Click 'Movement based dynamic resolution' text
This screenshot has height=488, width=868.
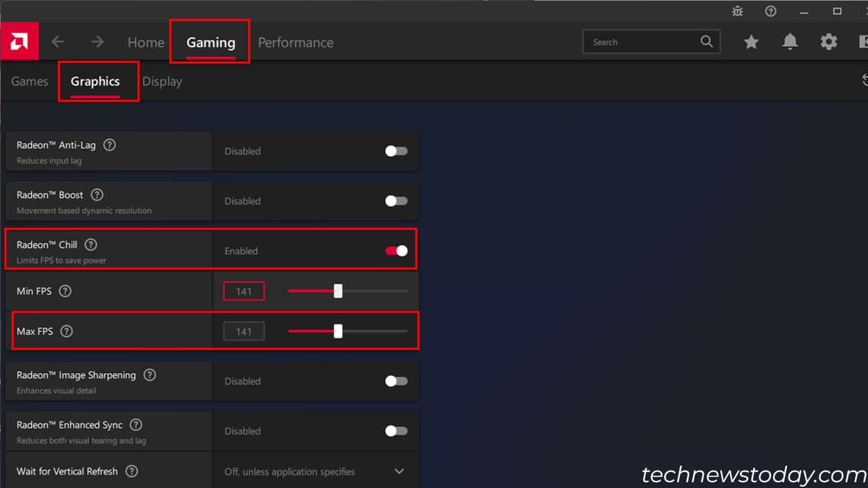pos(84,210)
